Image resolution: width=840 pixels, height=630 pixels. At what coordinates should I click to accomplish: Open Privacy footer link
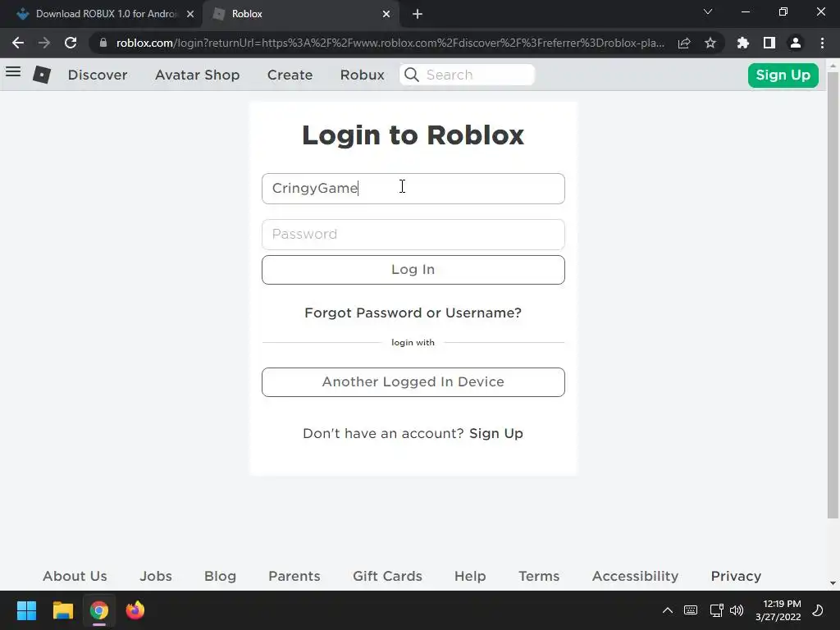pos(736,576)
